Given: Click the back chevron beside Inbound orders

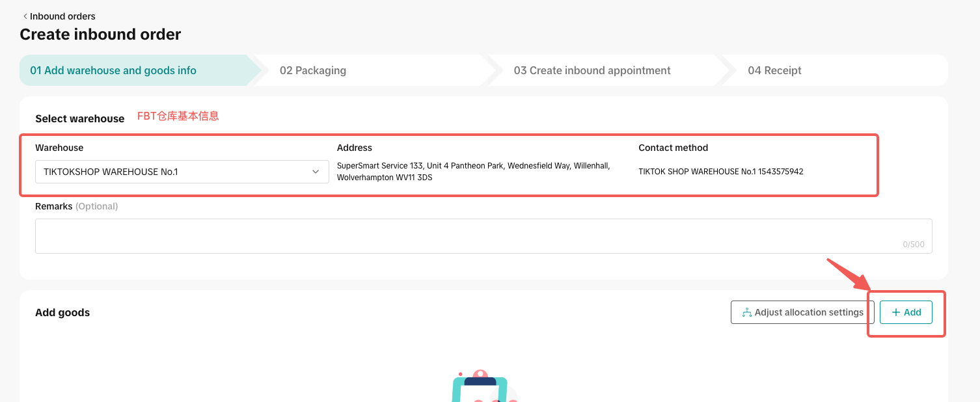Looking at the screenshot, I should coord(25,16).
